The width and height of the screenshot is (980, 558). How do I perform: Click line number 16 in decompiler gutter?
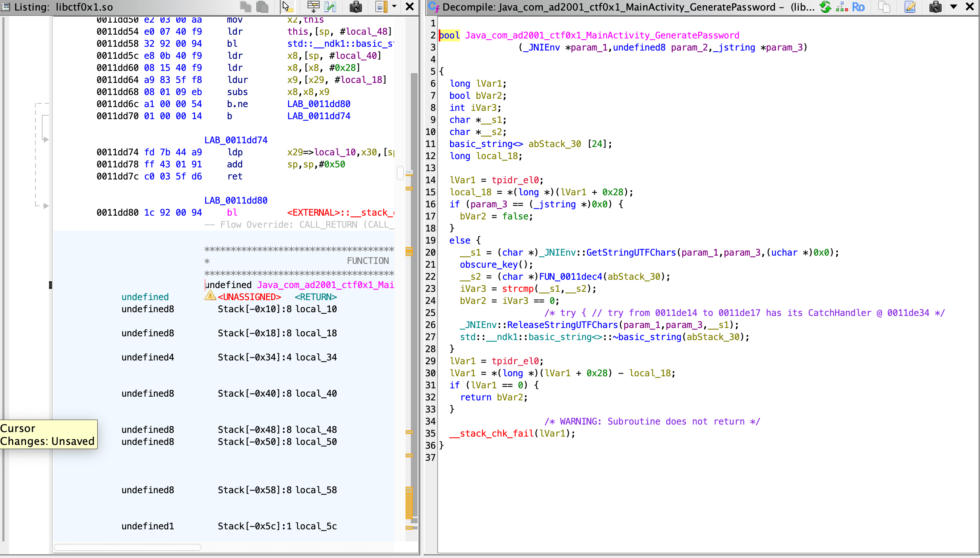(x=430, y=205)
